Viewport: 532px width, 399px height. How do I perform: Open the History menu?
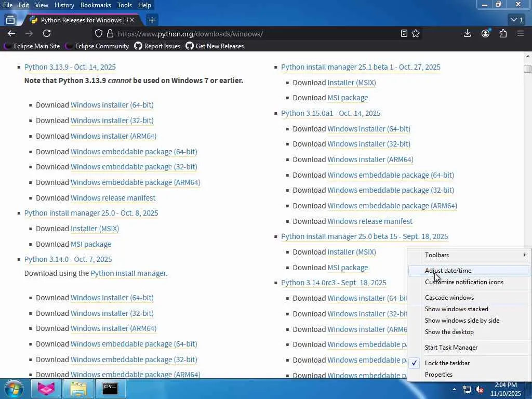click(64, 5)
